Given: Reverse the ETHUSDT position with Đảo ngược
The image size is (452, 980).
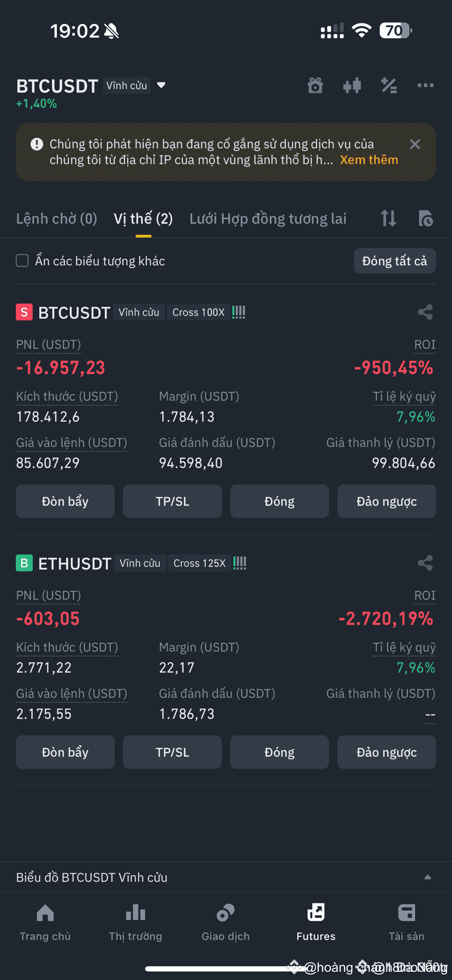Looking at the screenshot, I should 386,752.
